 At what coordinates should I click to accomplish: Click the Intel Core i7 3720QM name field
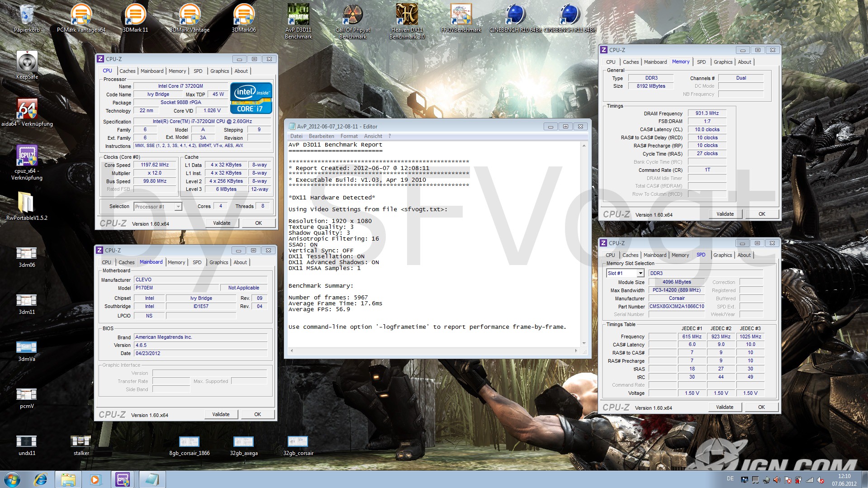180,86
